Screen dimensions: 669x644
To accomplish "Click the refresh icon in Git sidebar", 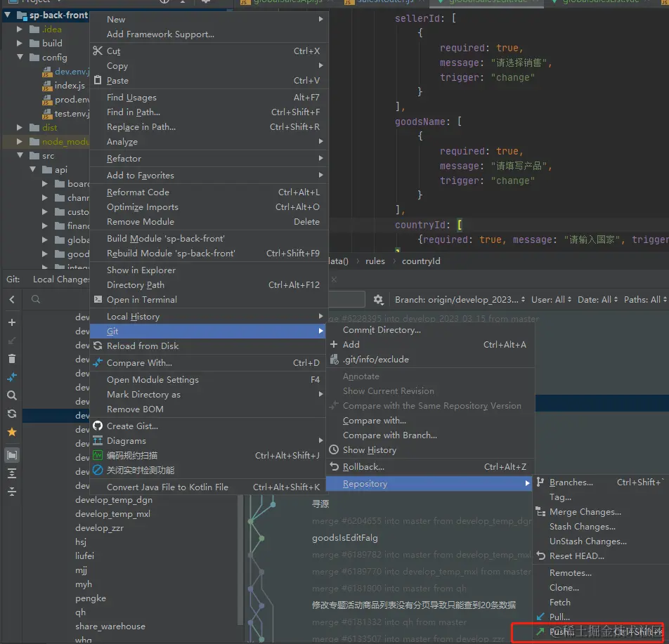I will pos(12,414).
